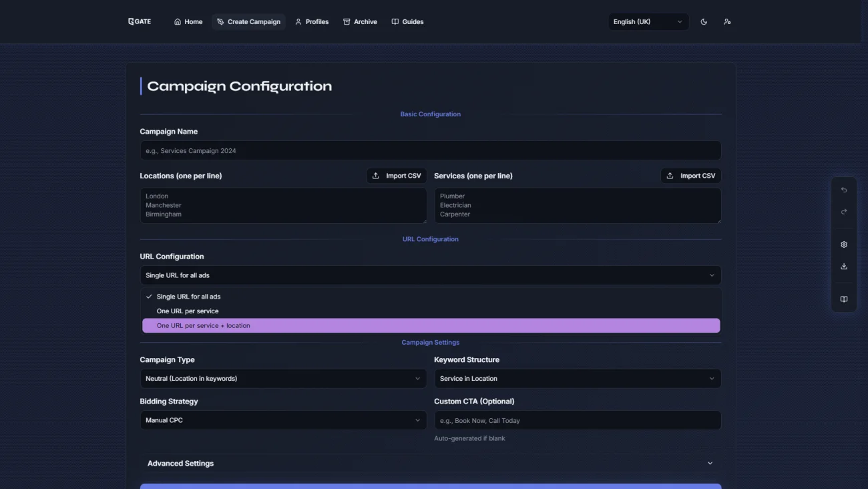Screen dimensions: 868x489
Task: Open the English (UK) language dropdown
Action: coord(648,22)
